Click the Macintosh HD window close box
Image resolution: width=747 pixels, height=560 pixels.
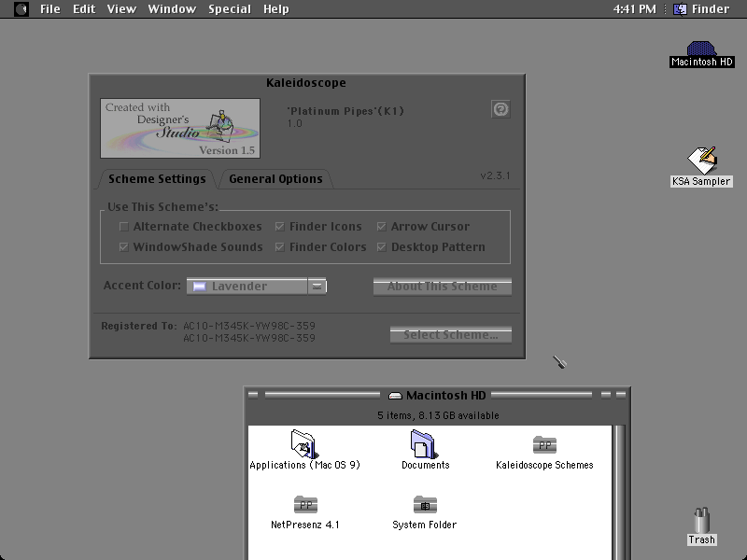click(x=253, y=395)
